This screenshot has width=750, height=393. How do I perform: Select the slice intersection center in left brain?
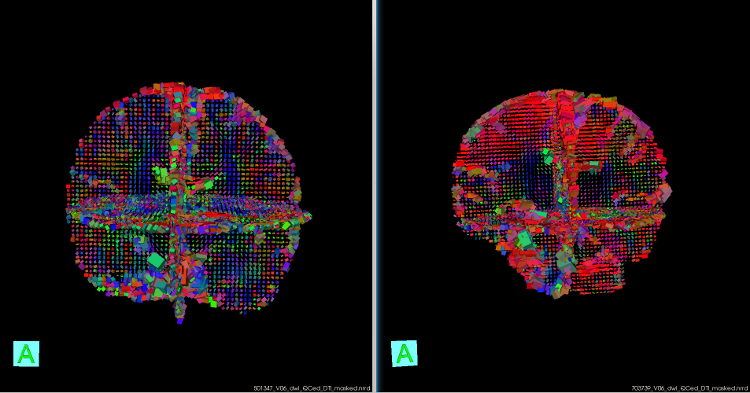click(176, 215)
